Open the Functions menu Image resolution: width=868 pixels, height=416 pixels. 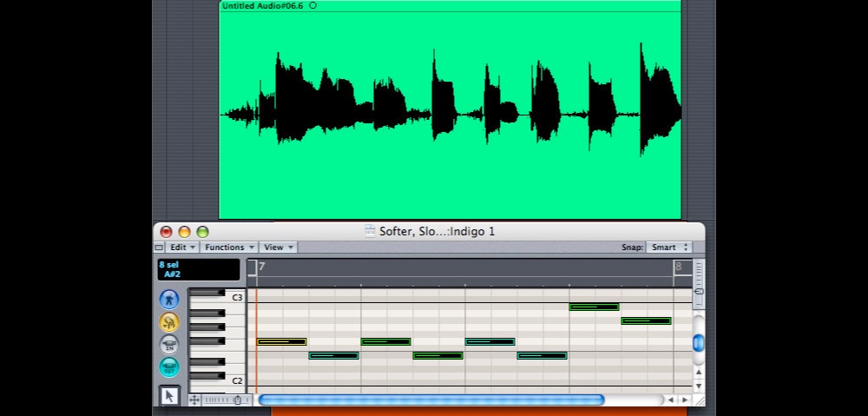coord(229,248)
